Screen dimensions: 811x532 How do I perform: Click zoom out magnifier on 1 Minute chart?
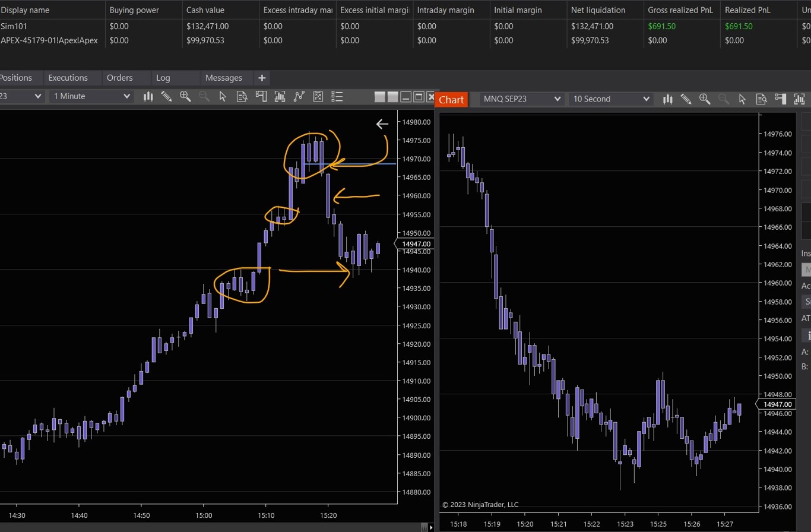coord(204,96)
